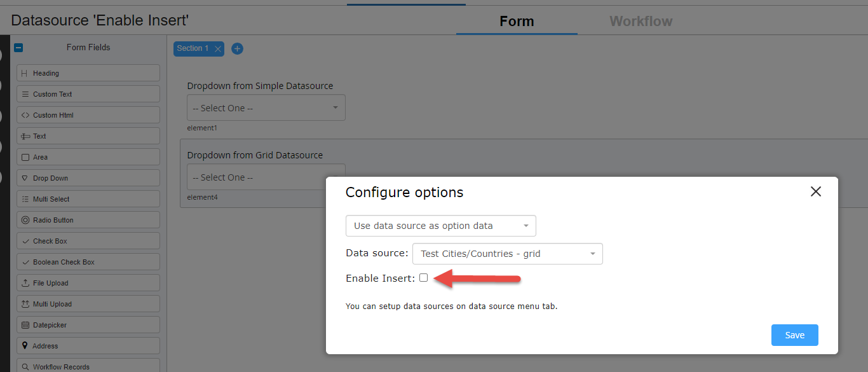Image resolution: width=868 pixels, height=372 pixels.
Task: Click the Datepicker calendar icon
Action: [x=25, y=325]
